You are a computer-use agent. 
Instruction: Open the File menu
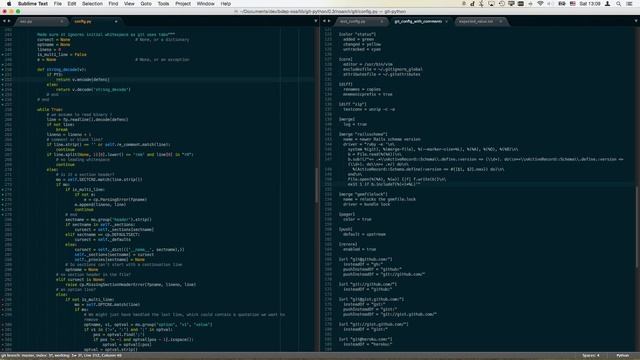[58, 4]
